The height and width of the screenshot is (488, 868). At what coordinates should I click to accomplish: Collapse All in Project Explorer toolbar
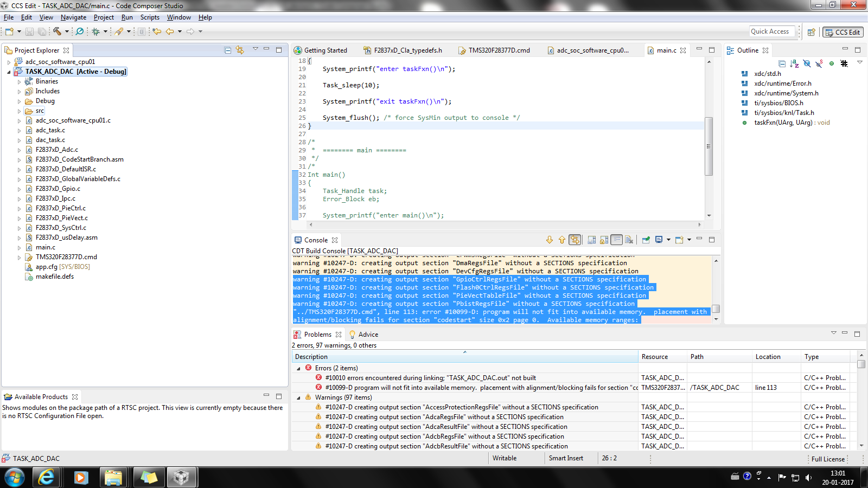point(228,50)
